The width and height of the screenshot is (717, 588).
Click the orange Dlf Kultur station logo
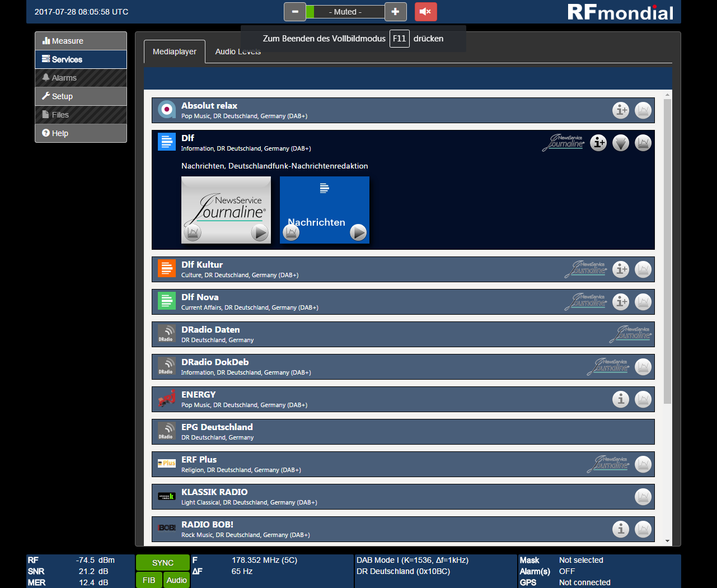point(166,268)
